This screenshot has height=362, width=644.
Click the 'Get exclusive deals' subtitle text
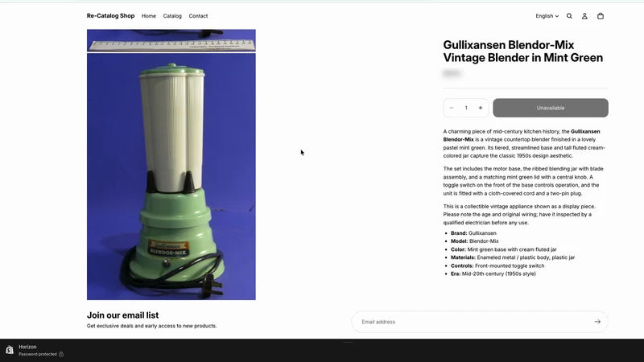pyautogui.click(x=151, y=326)
